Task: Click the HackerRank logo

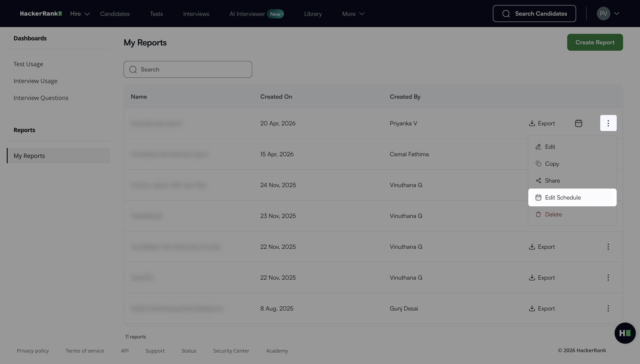Action: click(41, 14)
